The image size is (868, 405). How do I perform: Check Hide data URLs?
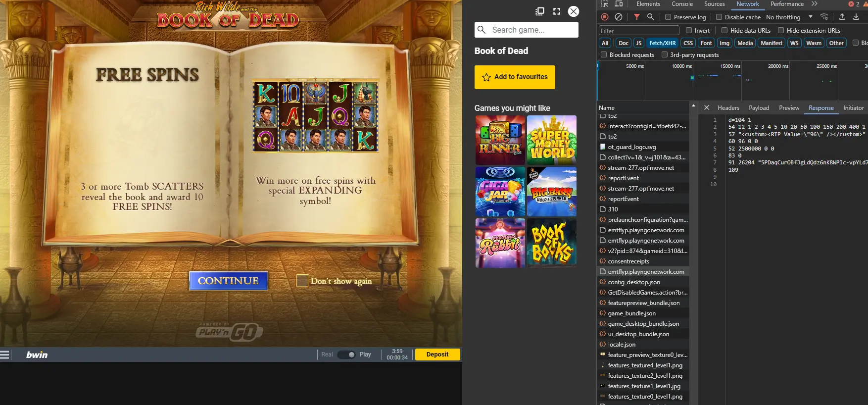point(724,30)
